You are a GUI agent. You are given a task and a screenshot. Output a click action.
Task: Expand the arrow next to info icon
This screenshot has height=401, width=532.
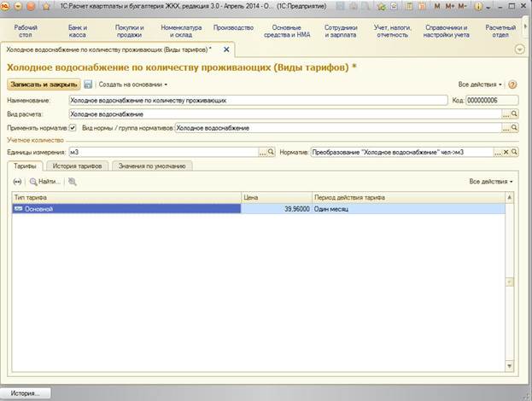point(488,7)
